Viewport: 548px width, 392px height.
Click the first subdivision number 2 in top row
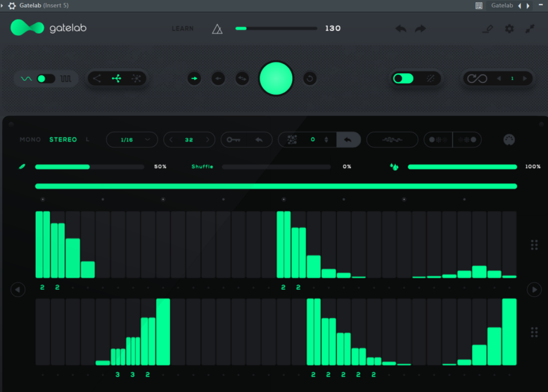pyautogui.click(x=42, y=287)
